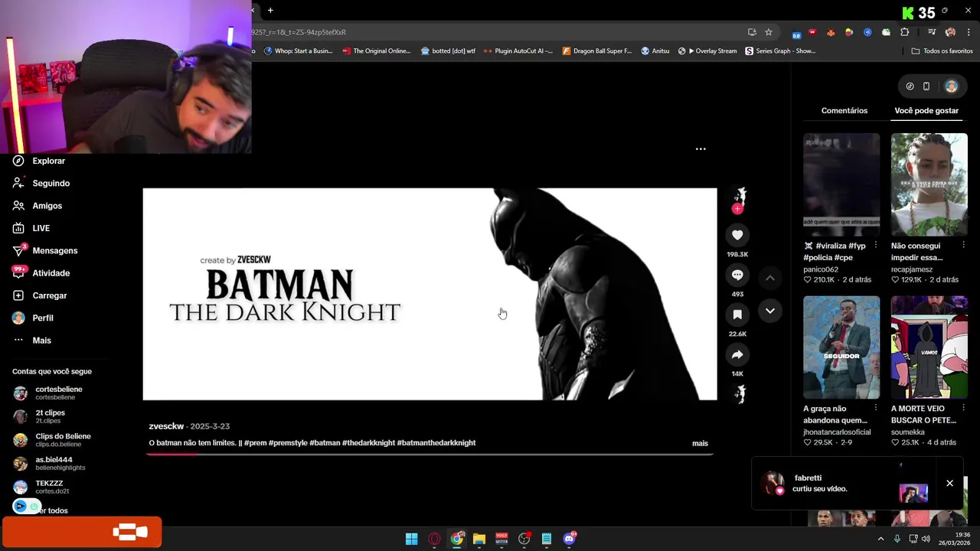
Task: Open Chrome media controls icon
Action: click(932, 32)
